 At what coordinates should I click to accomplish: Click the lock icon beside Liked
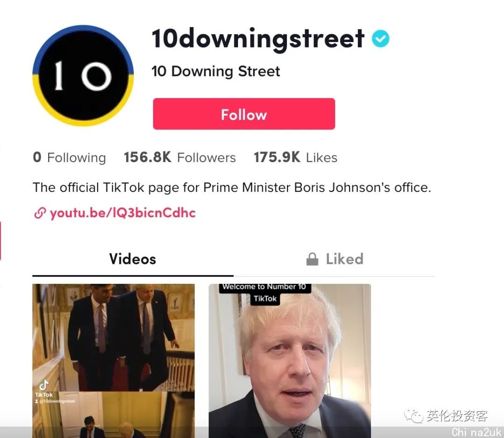[x=312, y=259]
